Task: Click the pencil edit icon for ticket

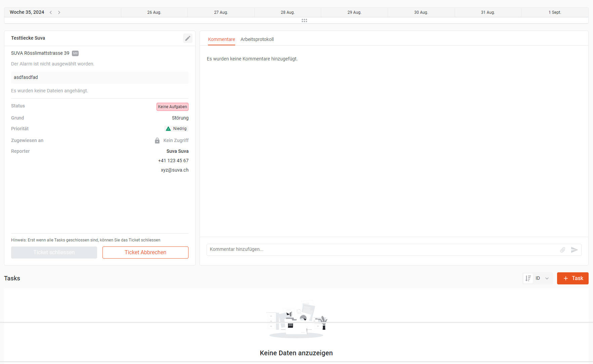Action: [x=187, y=38]
